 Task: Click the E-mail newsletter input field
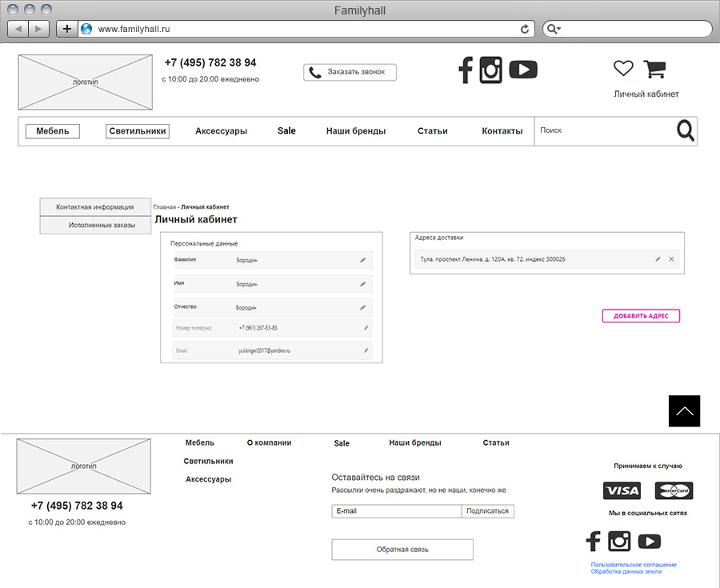tap(396, 511)
